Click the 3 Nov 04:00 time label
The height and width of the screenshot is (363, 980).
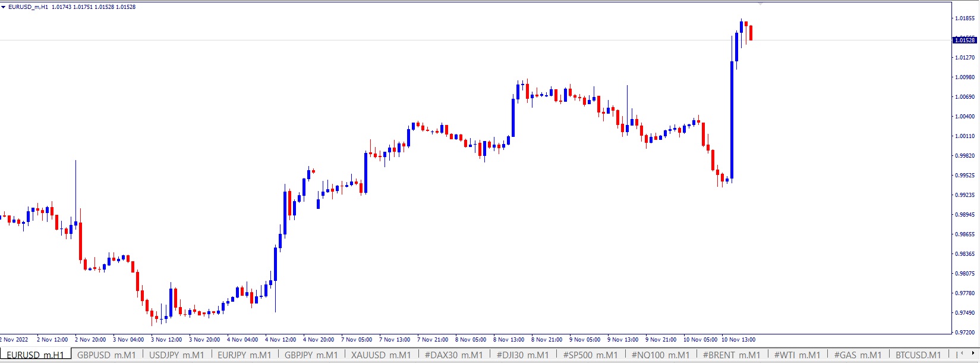[128, 340]
